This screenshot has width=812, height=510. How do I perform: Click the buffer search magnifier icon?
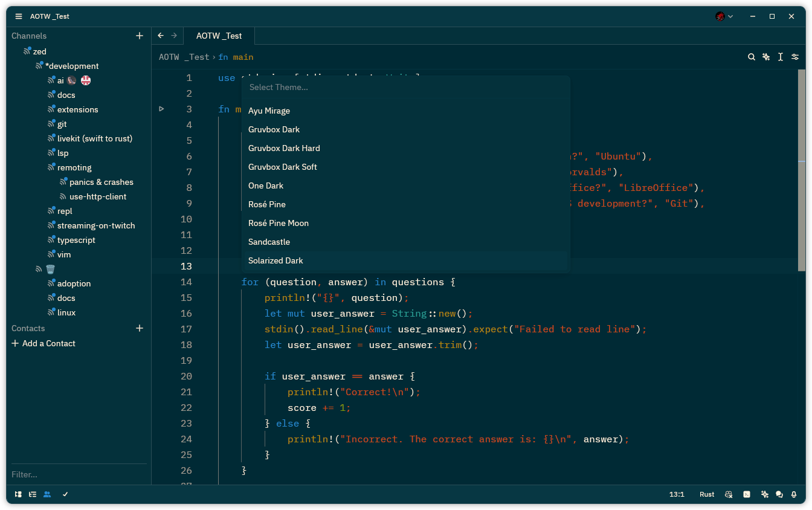(x=752, y=57)
